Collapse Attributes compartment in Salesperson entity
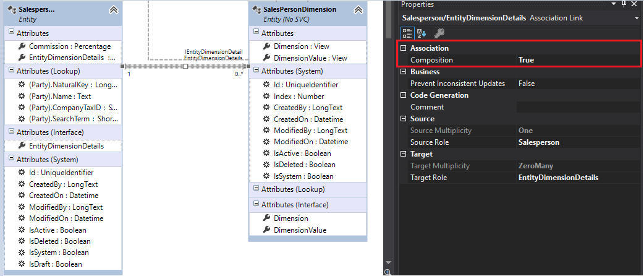This screenshot has height=276, width=644. (11, 33)
